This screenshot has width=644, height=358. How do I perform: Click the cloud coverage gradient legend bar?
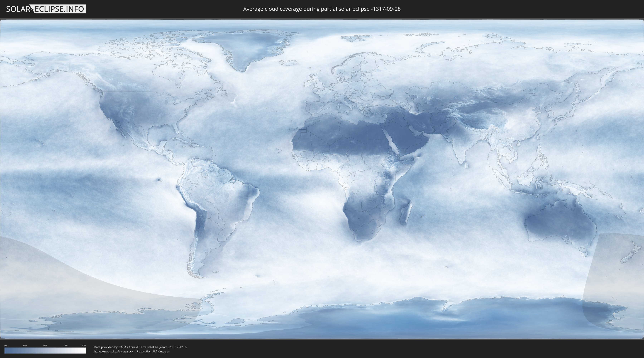pos(45,350)
